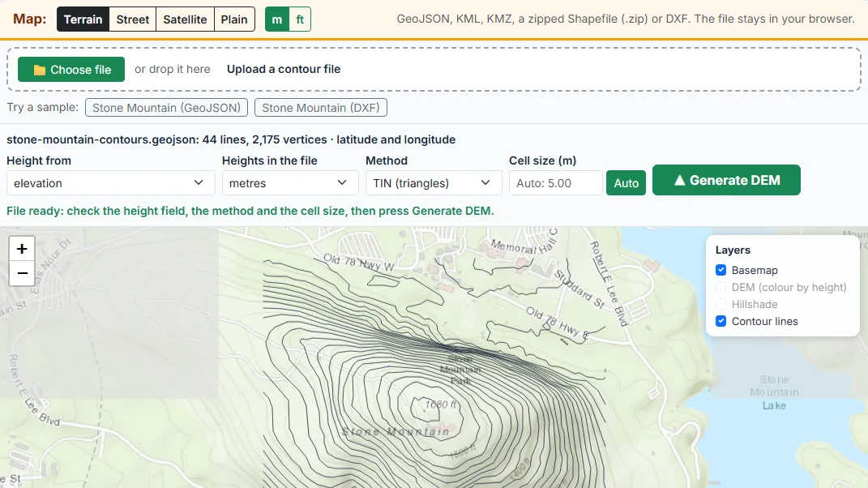
Task: Toggle the Basemap layer checkbox
Action: tap(720, 270)
